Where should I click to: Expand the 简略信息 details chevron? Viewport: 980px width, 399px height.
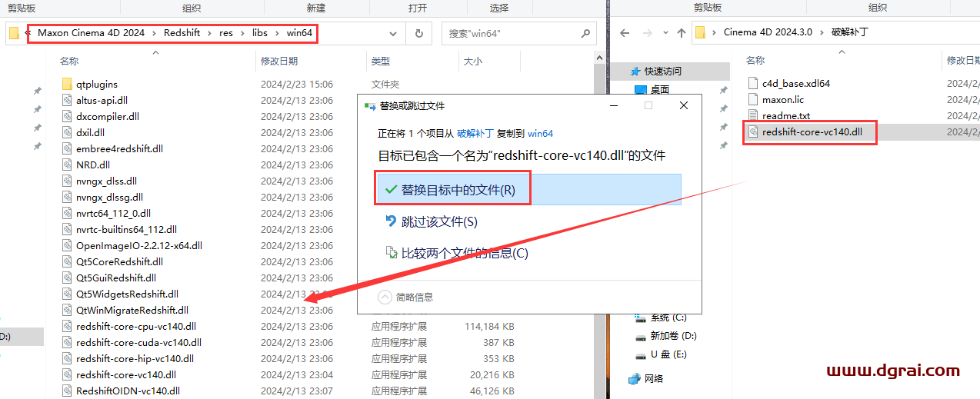coord(385,297)
